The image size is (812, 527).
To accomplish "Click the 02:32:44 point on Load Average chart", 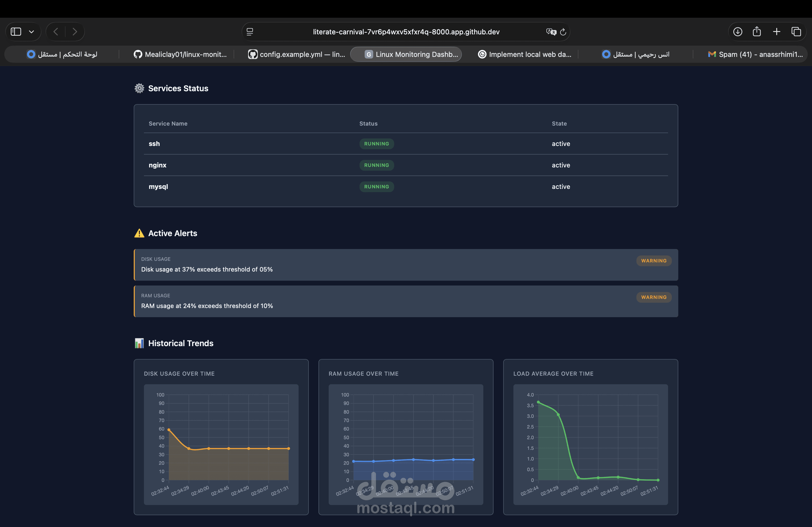I will click(x=538, y=402).
